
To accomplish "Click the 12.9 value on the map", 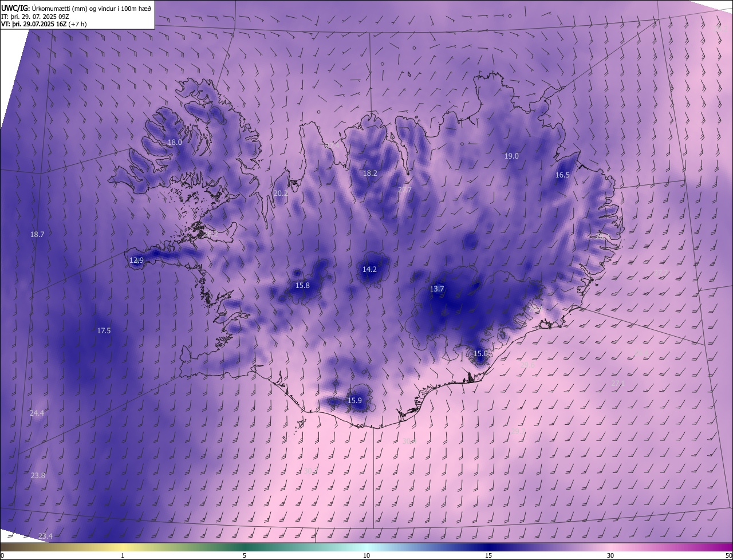I will pos(136,260).
